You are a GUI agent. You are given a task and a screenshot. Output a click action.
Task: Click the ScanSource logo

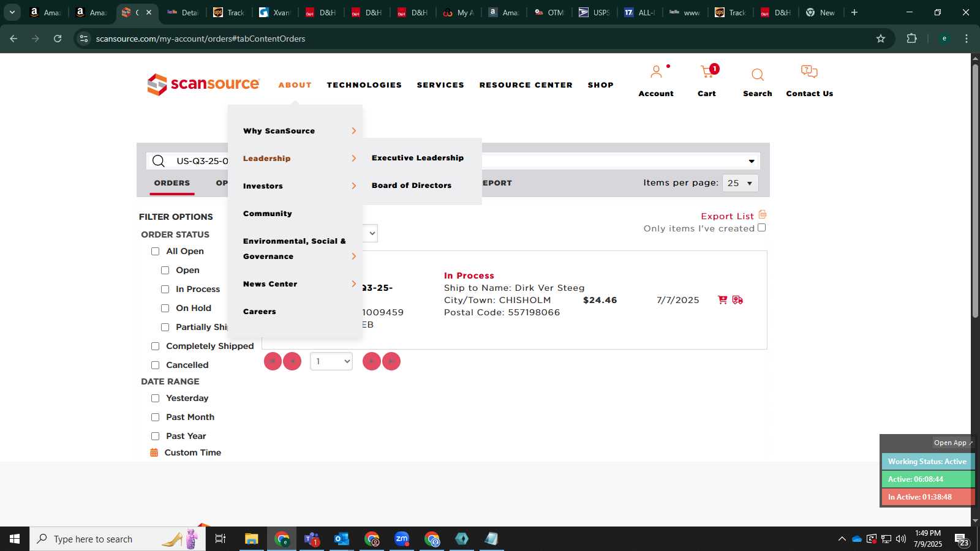coord(203,84)
